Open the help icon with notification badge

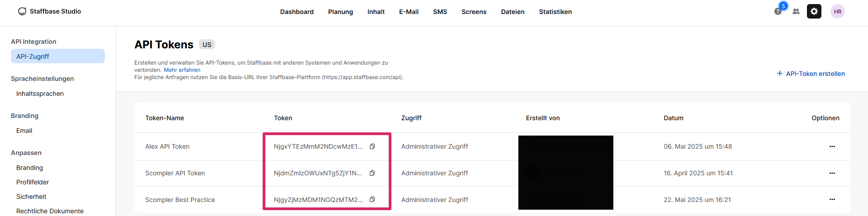click(778, 11)
